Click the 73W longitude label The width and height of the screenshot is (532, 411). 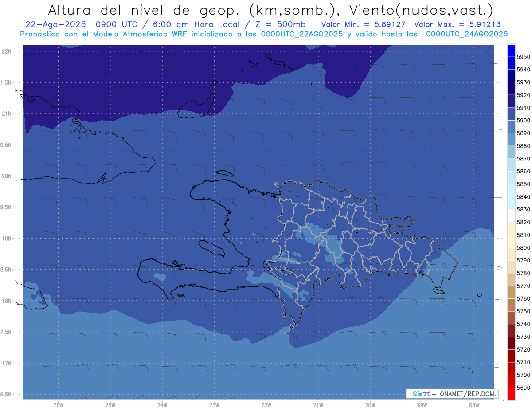coord(214,405)
